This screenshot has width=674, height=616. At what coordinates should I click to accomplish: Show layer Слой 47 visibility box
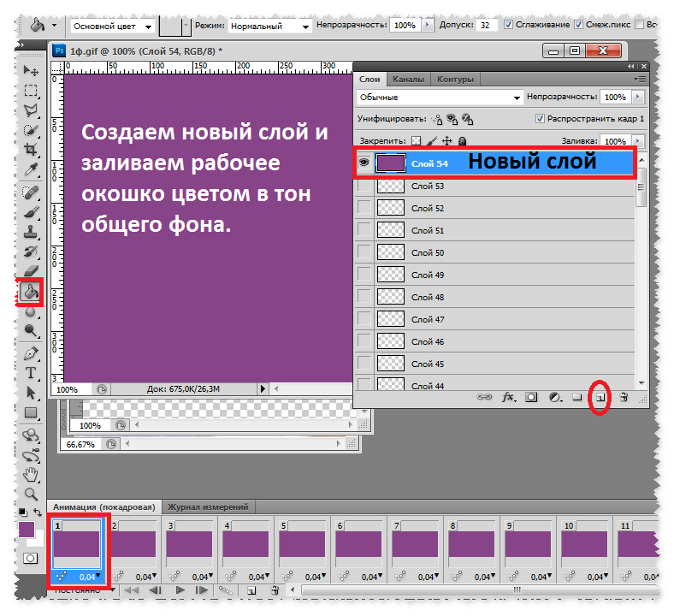pyautogui.click(x=364, y=319)
